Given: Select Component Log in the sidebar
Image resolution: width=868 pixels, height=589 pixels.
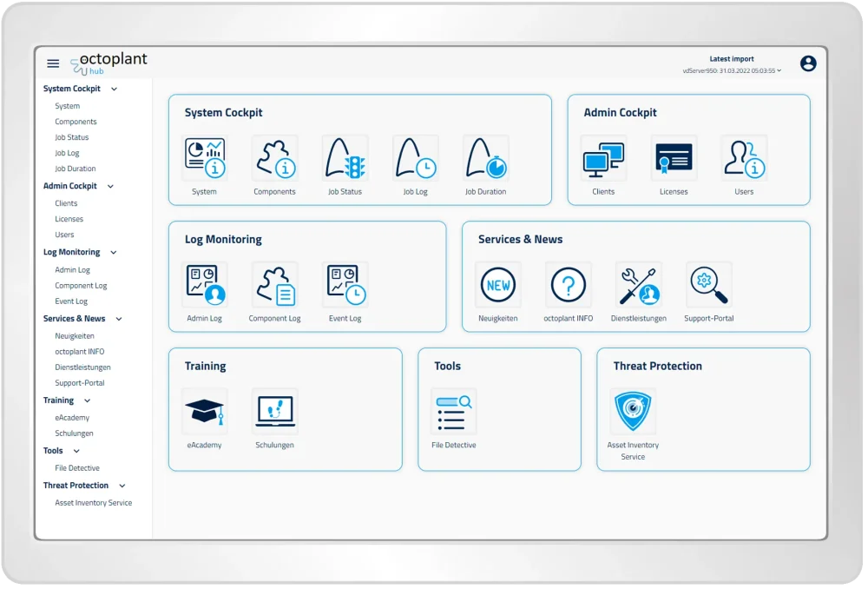Looking at the screenshot, I should 82,286.
